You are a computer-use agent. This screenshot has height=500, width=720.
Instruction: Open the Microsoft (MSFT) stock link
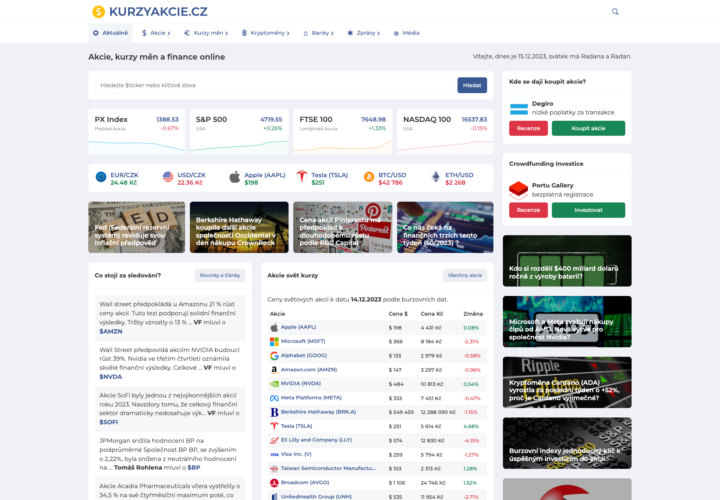pos(303,341)
